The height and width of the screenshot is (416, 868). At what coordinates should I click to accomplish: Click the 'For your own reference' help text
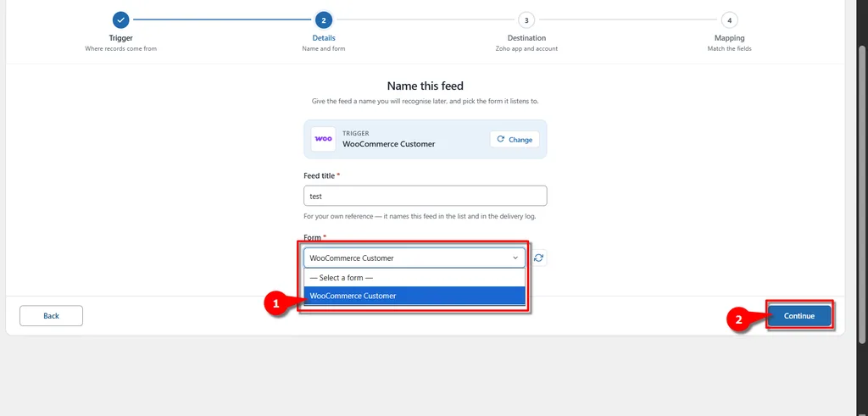point(420,216)
